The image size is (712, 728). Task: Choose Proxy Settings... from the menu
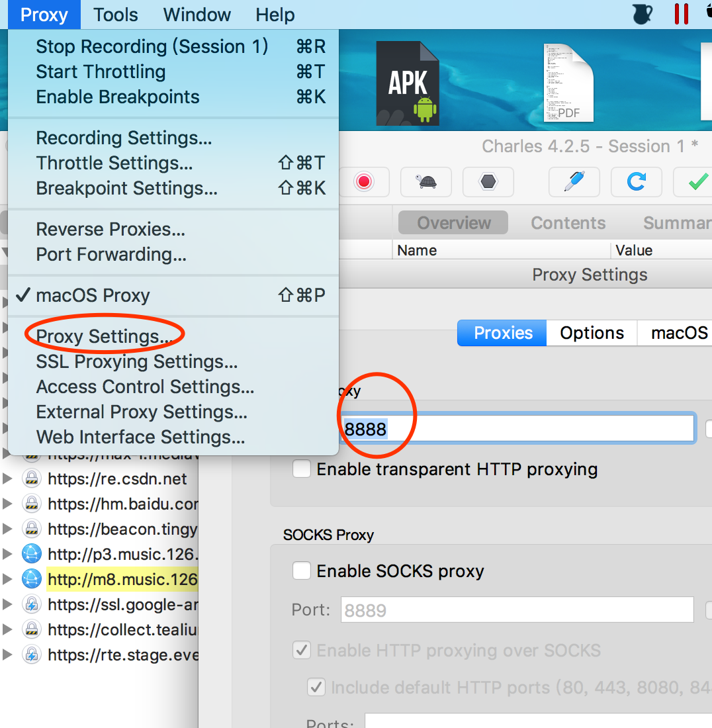(x=173, y=336)
